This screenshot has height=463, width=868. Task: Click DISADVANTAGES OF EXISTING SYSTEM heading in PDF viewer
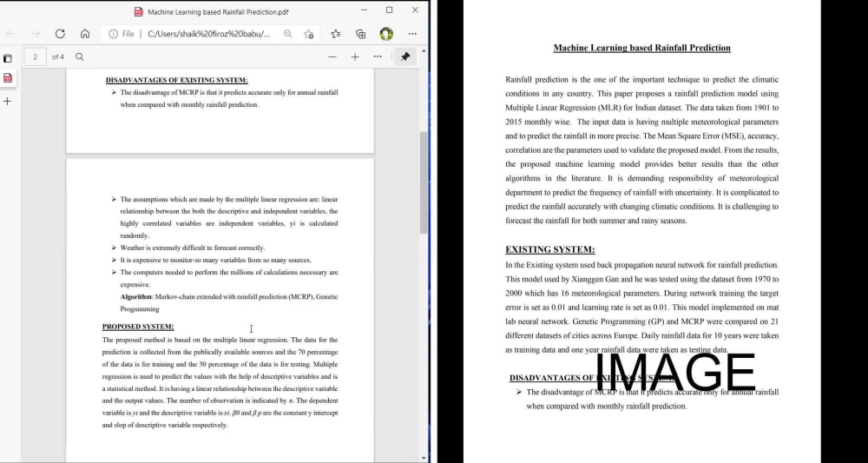tap(176, 80)
